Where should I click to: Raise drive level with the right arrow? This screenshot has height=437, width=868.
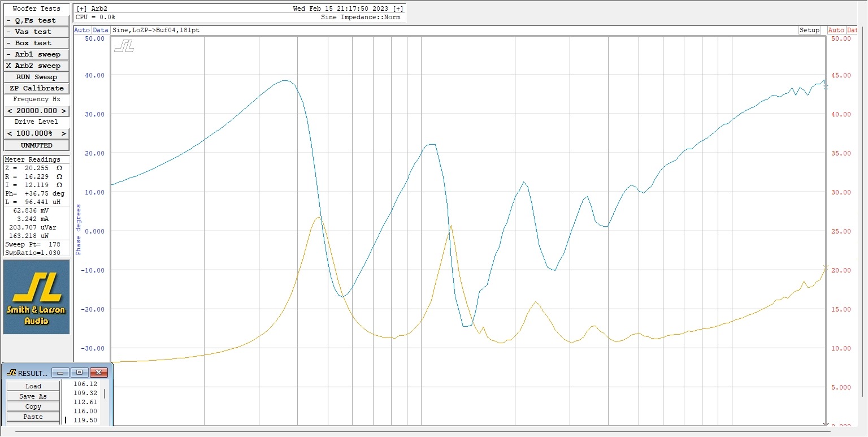pyautogui.click(x=64, y=133)
